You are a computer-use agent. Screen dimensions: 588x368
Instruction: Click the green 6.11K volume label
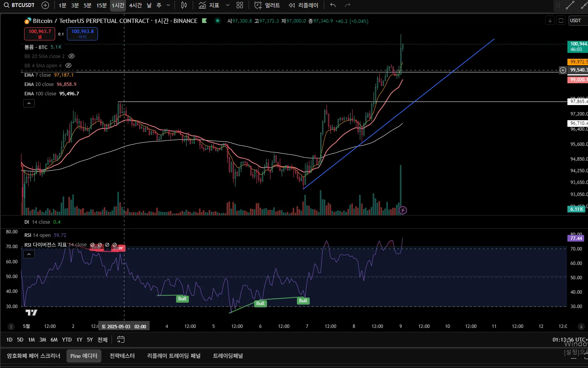point(576,209)
